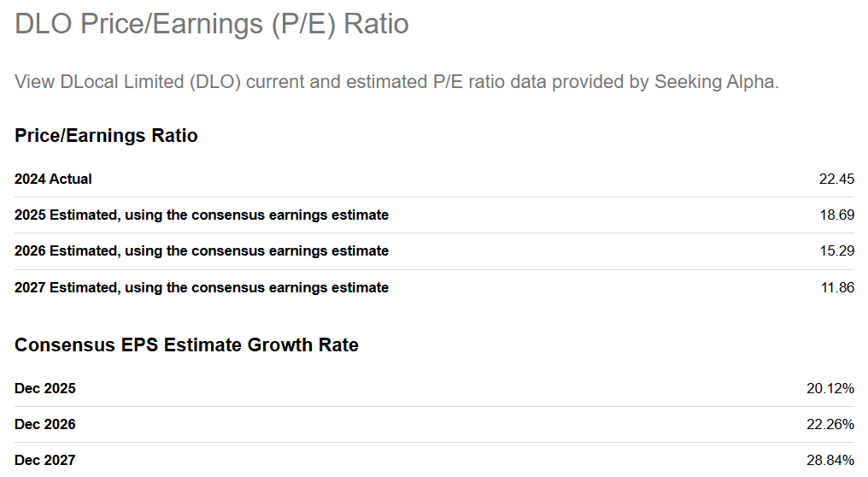Click the Consensus EPS Estimate Growth Rate heading
Viewport: 868px width, 477px height.
[x=186, y=345]
